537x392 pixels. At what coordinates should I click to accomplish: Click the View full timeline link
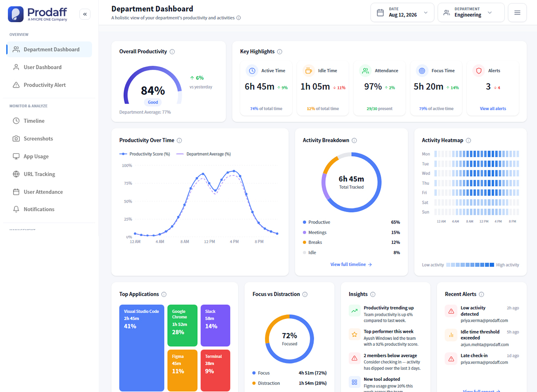point(351,264)
